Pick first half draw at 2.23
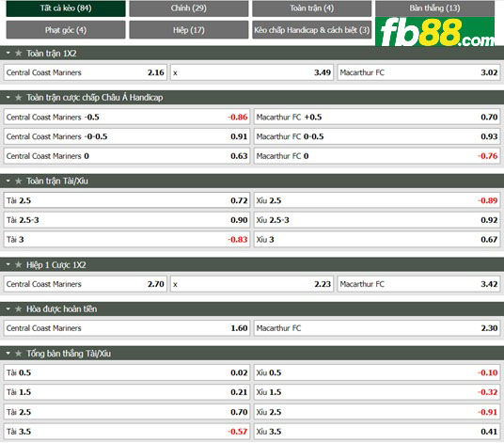Image resolution: width=504 pixels, height=443 pixels. 252,284
